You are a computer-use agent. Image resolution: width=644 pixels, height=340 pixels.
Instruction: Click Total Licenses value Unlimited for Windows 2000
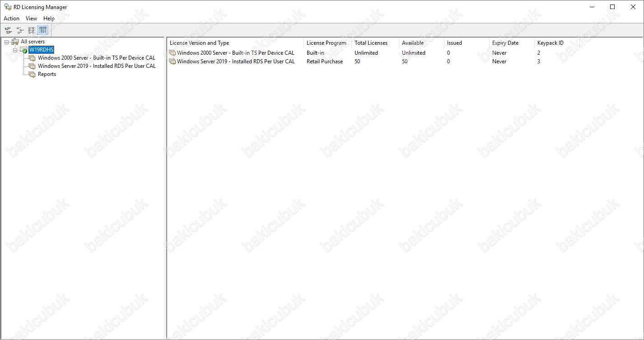tap(366, 53)
